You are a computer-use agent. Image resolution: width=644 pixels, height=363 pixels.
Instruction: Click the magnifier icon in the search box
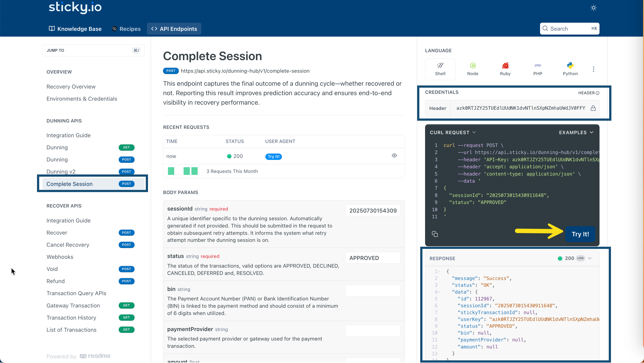click(545, 28)
